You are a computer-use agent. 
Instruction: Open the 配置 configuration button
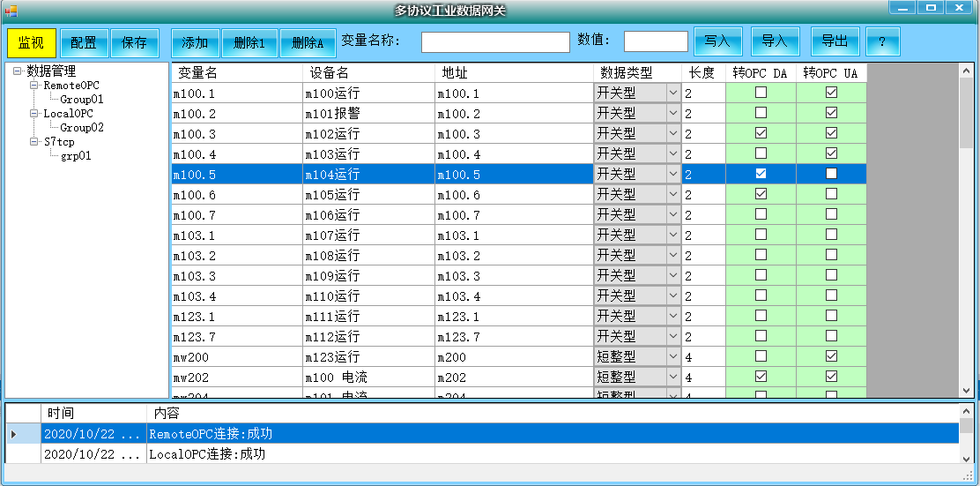click(x=84, y=42)
